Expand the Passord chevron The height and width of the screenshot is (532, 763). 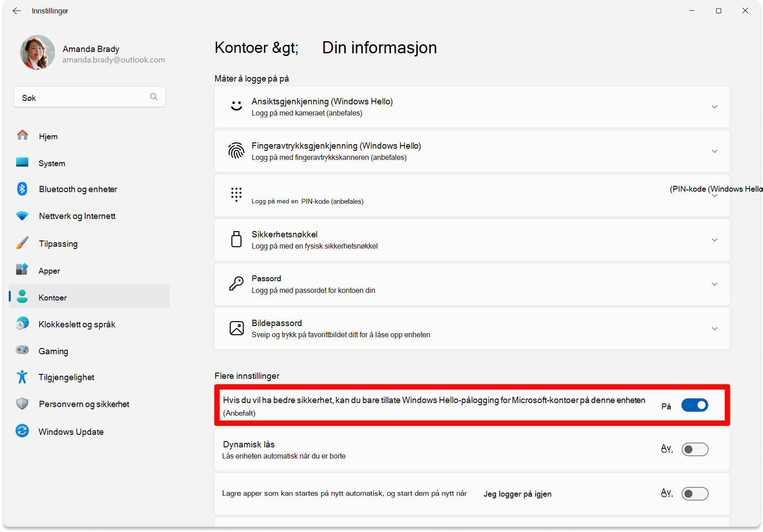[715, 284]
